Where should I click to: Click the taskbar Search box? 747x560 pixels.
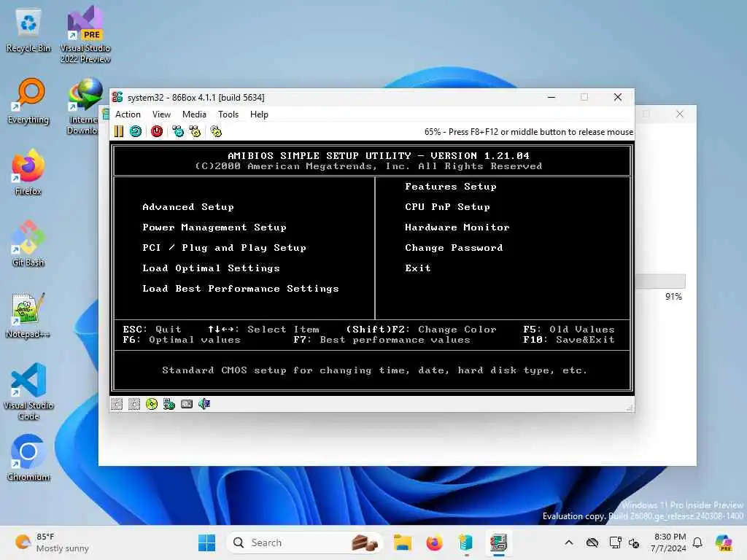305,542
